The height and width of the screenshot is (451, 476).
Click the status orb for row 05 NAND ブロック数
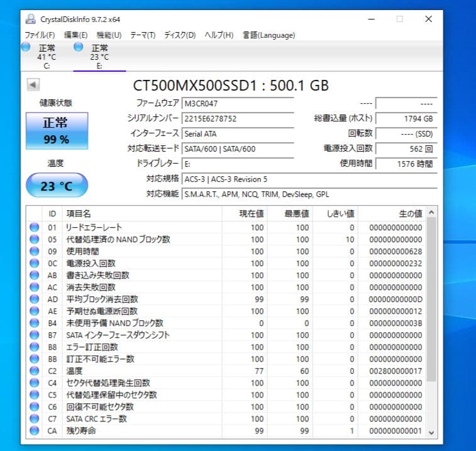[35, 239]
